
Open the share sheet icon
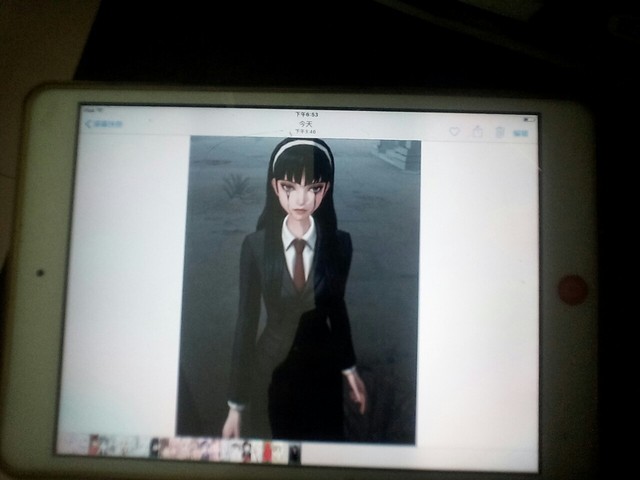478,131
